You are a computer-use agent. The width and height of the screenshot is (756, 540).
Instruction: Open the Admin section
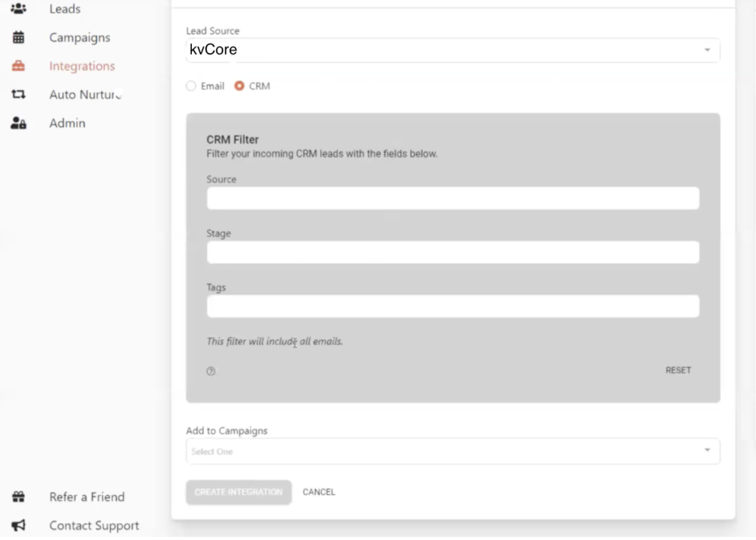[67, 123]
